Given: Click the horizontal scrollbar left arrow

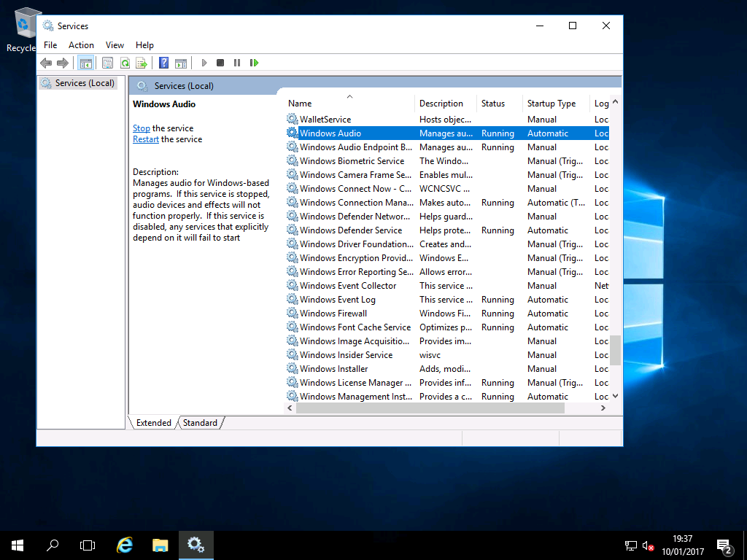Looking at the screenshot, I should 290,408.
